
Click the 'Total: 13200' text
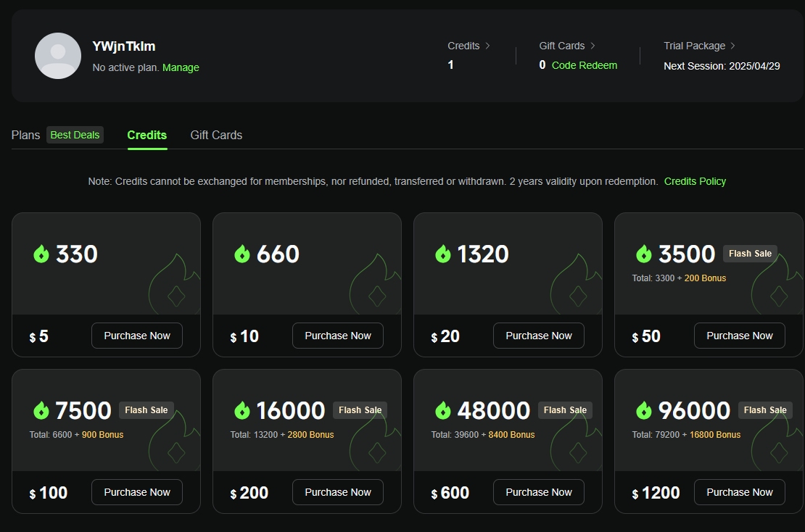[x=254, y=435]
